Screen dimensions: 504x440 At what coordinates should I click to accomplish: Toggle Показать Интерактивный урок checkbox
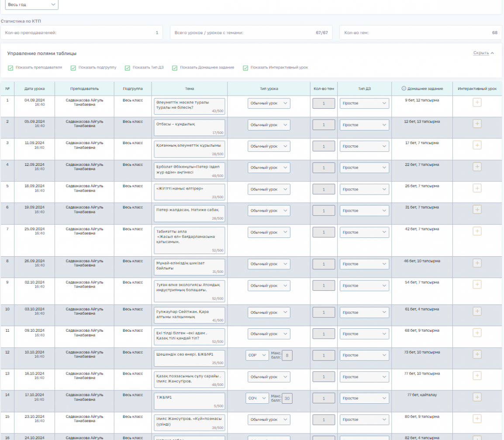pyautogui.click(x=245, y=68)
